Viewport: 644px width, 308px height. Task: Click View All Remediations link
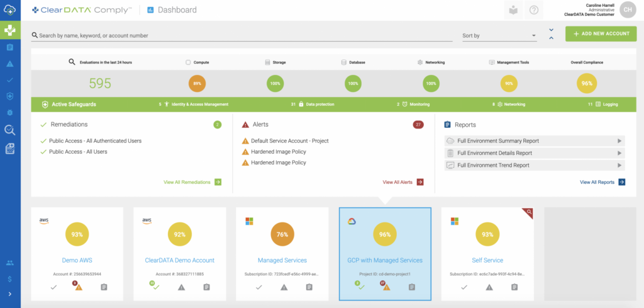[x=192, y=182]
